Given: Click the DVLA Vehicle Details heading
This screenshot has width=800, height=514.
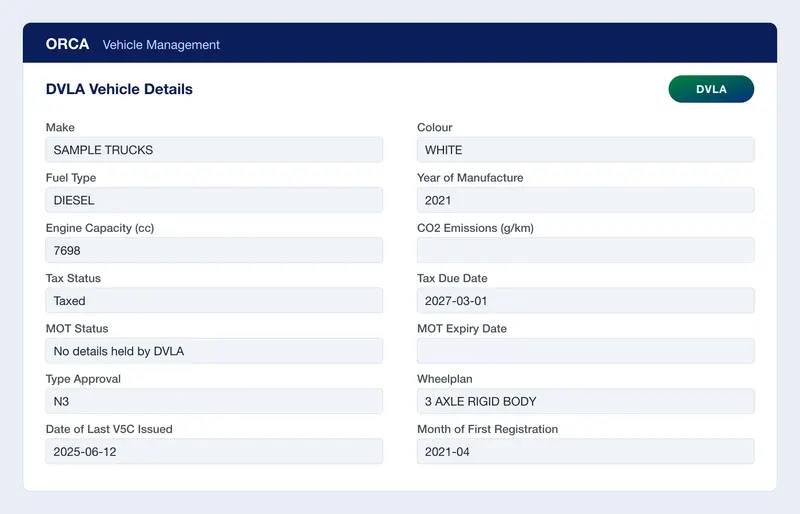Looking at the screenshot, I should pos(119,89).
